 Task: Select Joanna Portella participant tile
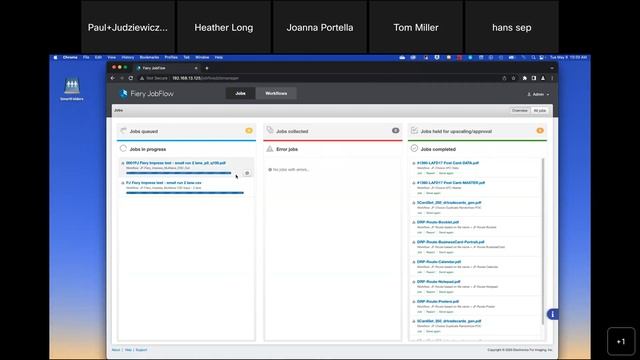pos(320,27)
